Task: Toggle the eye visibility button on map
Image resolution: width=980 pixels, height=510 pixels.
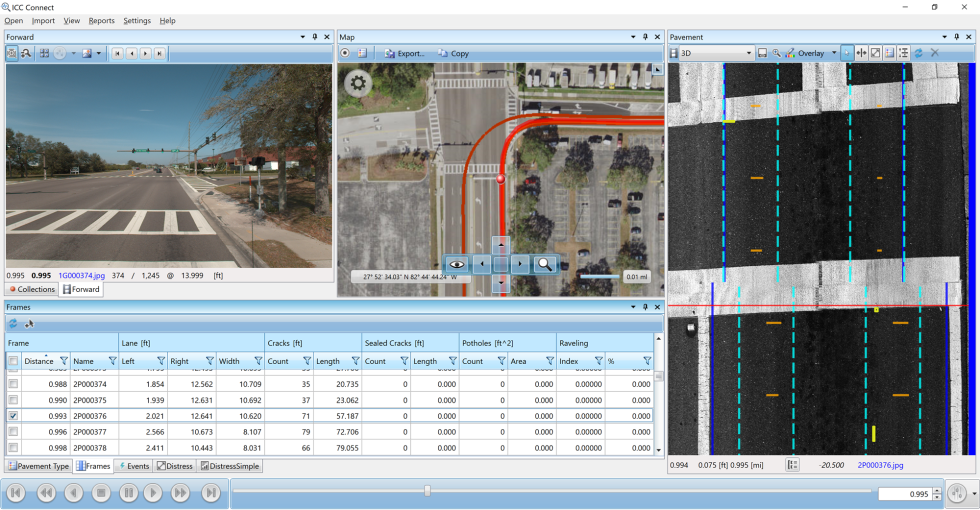Action: 457,264
